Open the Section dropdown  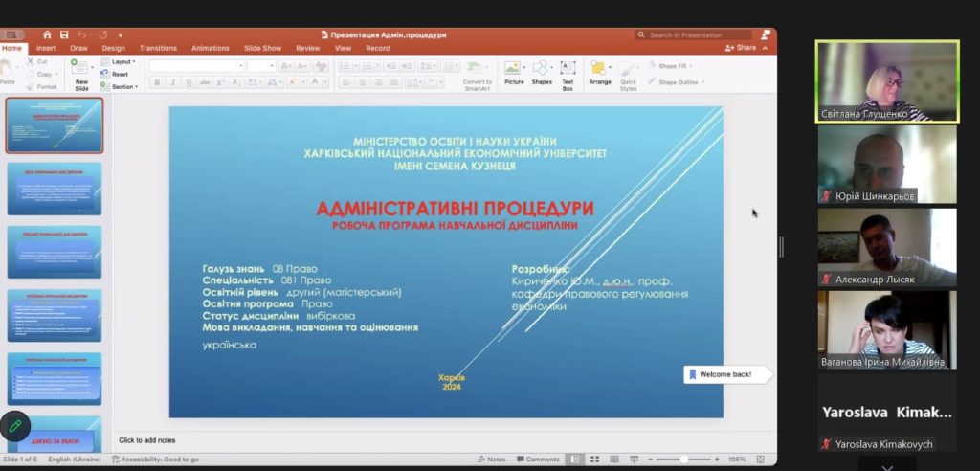120,86
